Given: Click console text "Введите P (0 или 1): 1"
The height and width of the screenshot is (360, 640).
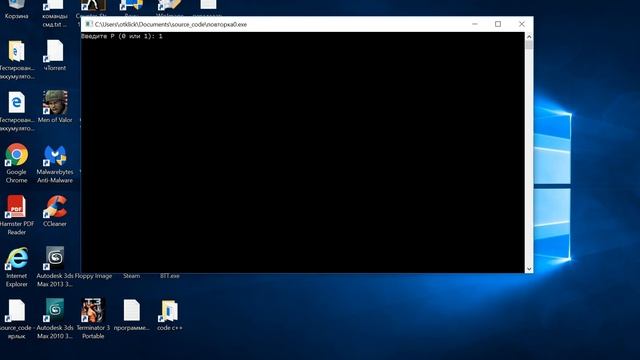Looking at the screenshot, I should pyautogui.click(x=122, y=36).
